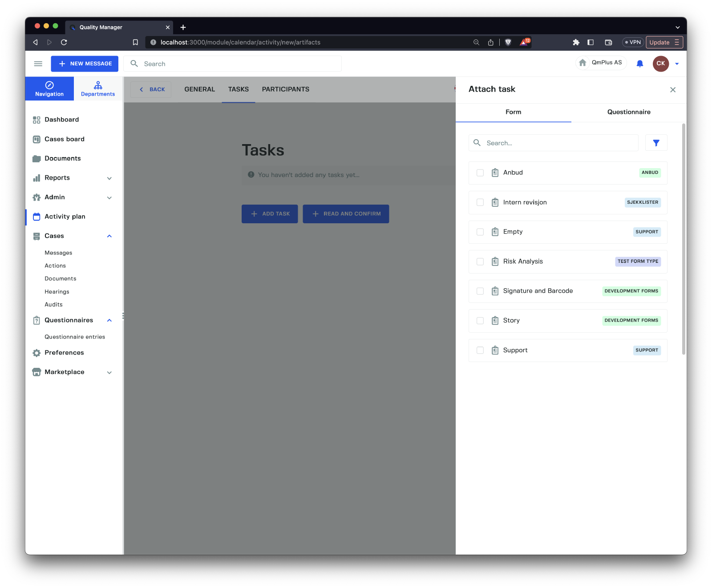Screen dimensions: 712x588
Task: Tick the Story form checkbox
Action: (x=480, y=321)
